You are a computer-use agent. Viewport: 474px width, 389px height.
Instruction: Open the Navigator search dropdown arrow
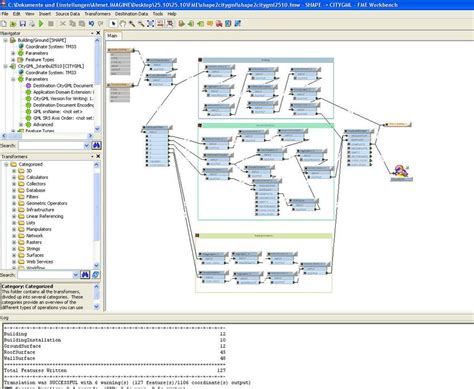coord(87,145)
